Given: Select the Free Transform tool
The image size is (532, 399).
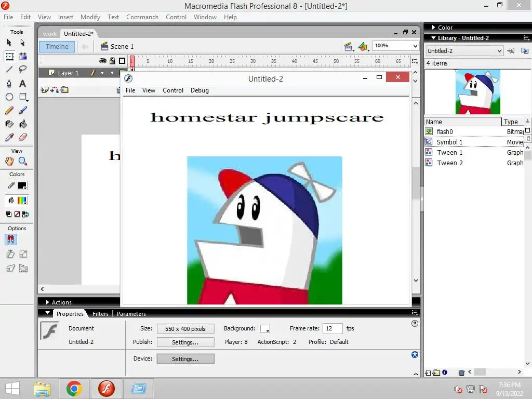Looking at the screenshot, I should [x=9, y=56].
